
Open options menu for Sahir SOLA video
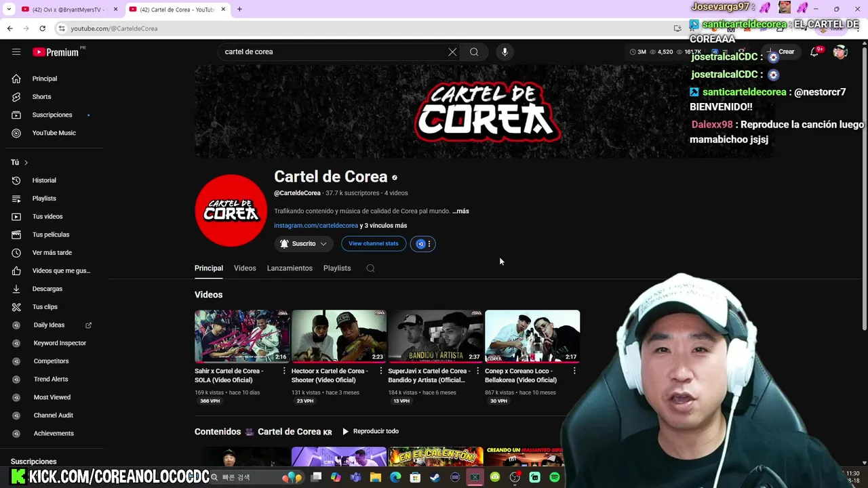(284, 371)
